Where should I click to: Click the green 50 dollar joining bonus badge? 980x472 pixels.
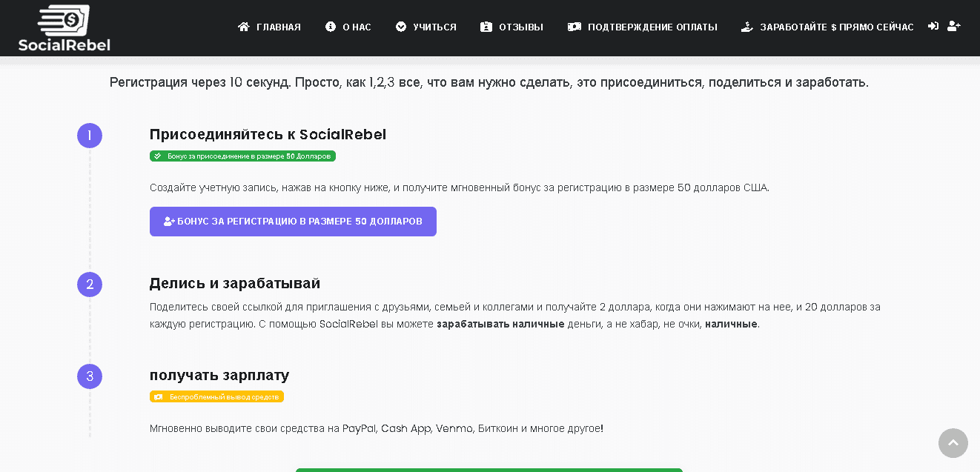click(242, 156)
